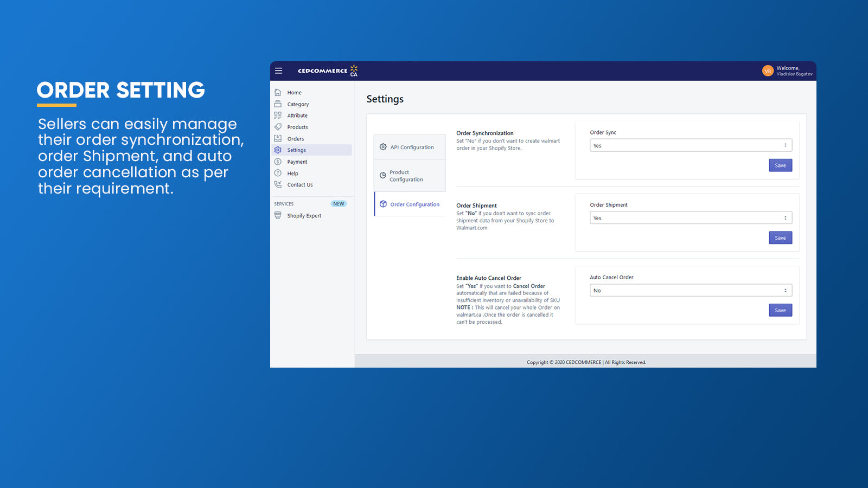Viewport: 868px width, 488px height.
Task: Expand the Order Sync dropdown
Action: click(x=690, y=145)
